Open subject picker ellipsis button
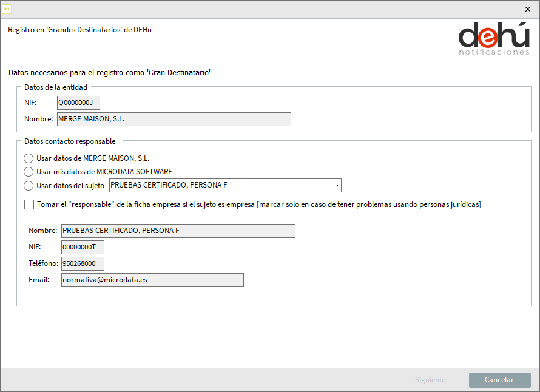Screen dimensions: 540x392 [336, 185]
